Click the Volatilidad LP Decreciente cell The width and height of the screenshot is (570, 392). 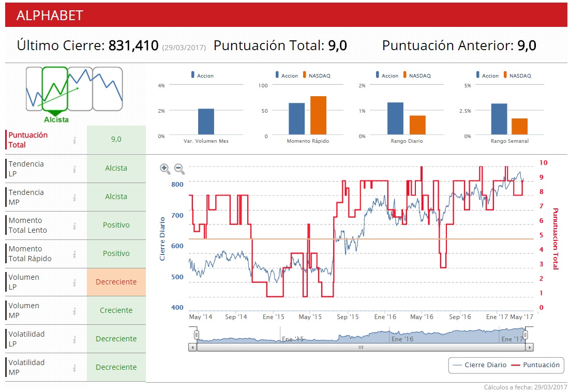click(x=116, y=339)
